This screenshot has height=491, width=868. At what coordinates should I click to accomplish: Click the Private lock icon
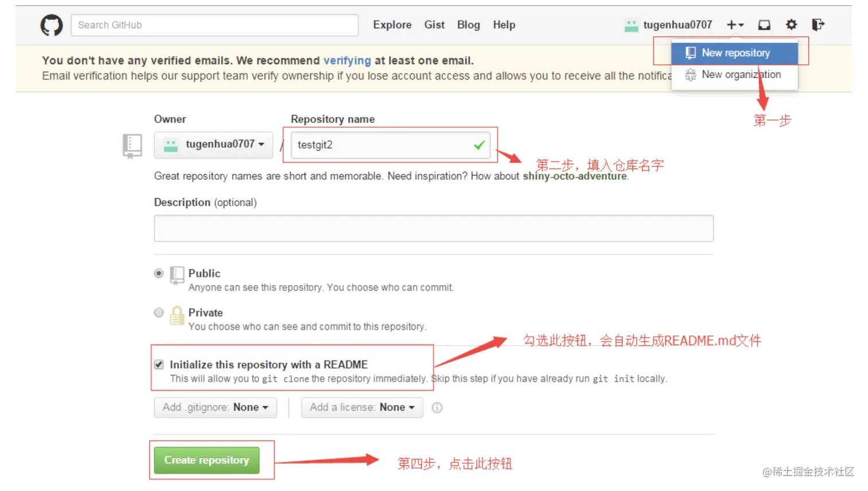[x=177, y=315]
